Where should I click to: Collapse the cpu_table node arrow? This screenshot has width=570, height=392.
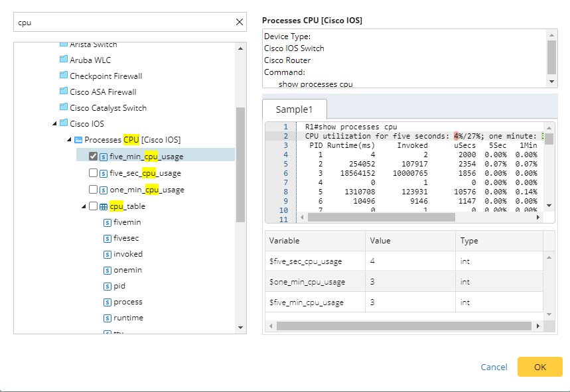(x=84, y=206)
